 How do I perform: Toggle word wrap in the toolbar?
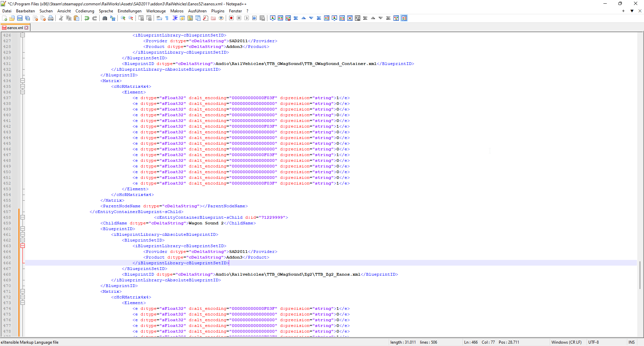(x=159, y=18)
